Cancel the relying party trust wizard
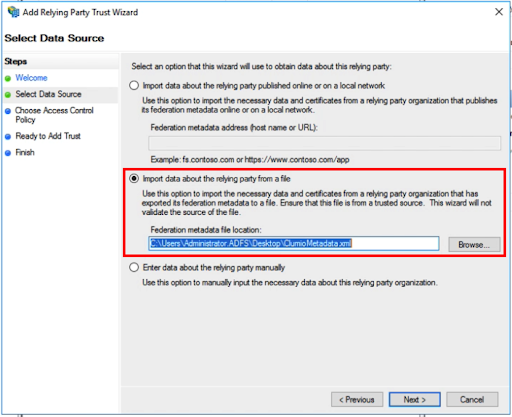 click(472, 399)
